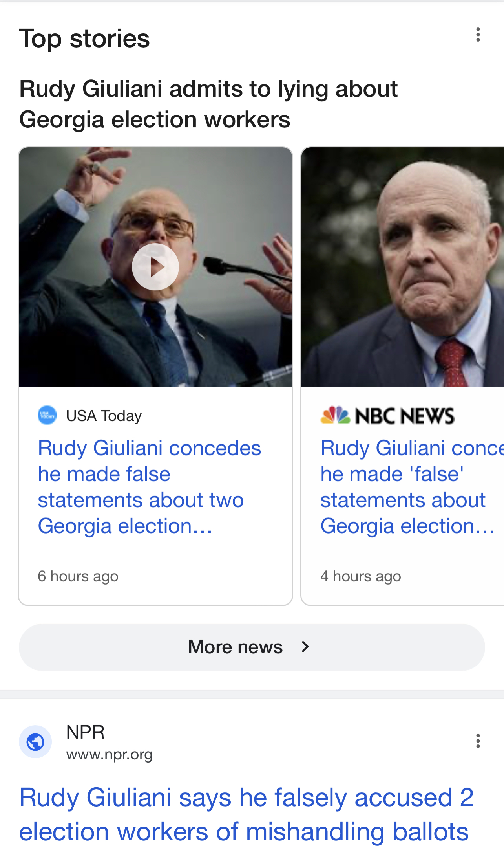Play the USA Today Giuliani video
This screenshot has width=504, height=858.
point(155,267)
